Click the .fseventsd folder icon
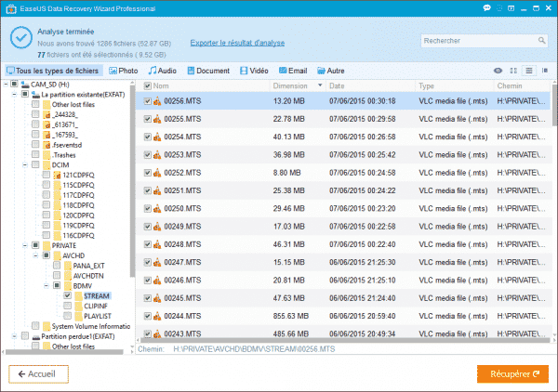The height and width of the screenshot is (392, 558). (x=46, y=145)
